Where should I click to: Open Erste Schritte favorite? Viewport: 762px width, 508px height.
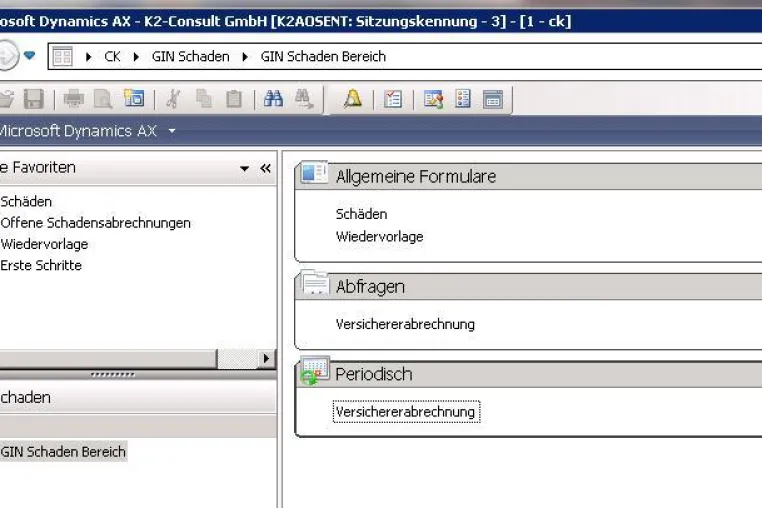(41, 265)
